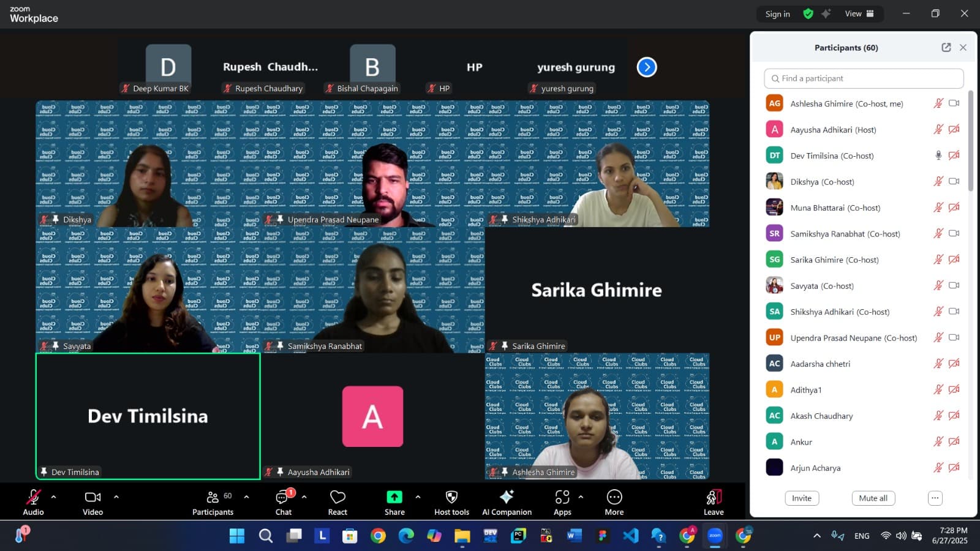Toggle camera with the Video button
Viewport: 980px width, 551px height.
tap(92, 497)
